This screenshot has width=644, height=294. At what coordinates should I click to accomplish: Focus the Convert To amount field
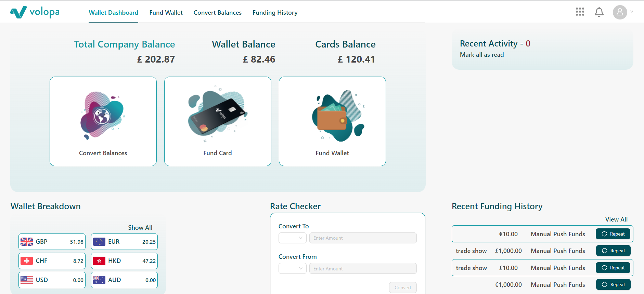pos(363,238)
